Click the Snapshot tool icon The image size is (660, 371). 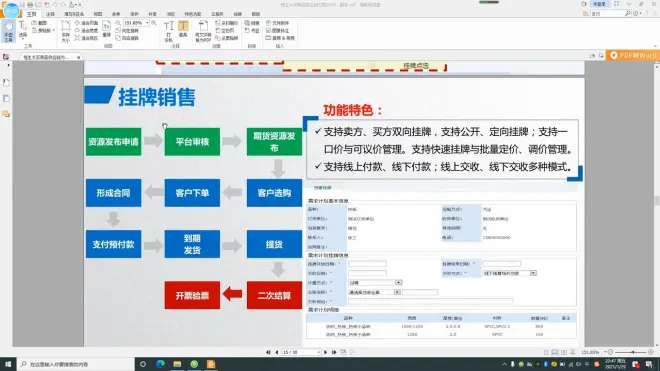click(x=40, y=23)
